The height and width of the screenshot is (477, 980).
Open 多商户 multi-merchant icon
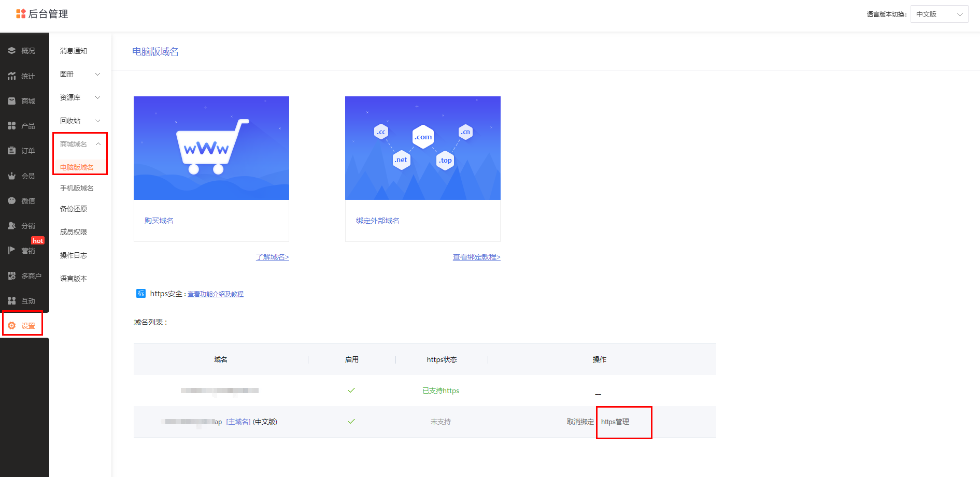tap(11, 276)
